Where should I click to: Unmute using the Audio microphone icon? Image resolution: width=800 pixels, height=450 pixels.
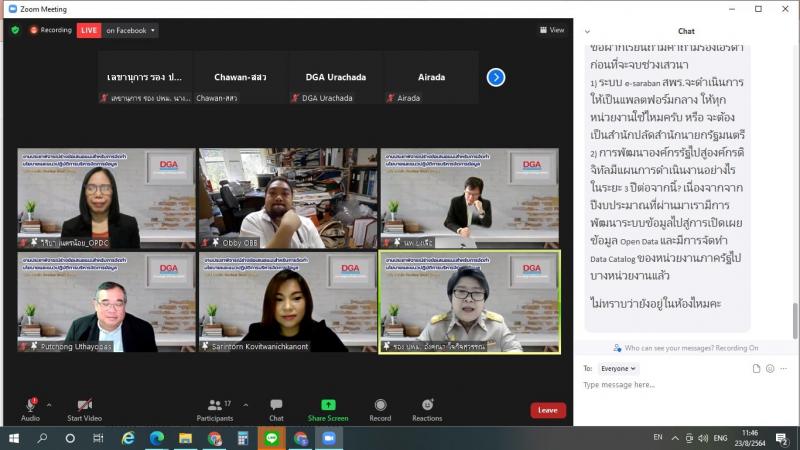[x=31, y=410]
